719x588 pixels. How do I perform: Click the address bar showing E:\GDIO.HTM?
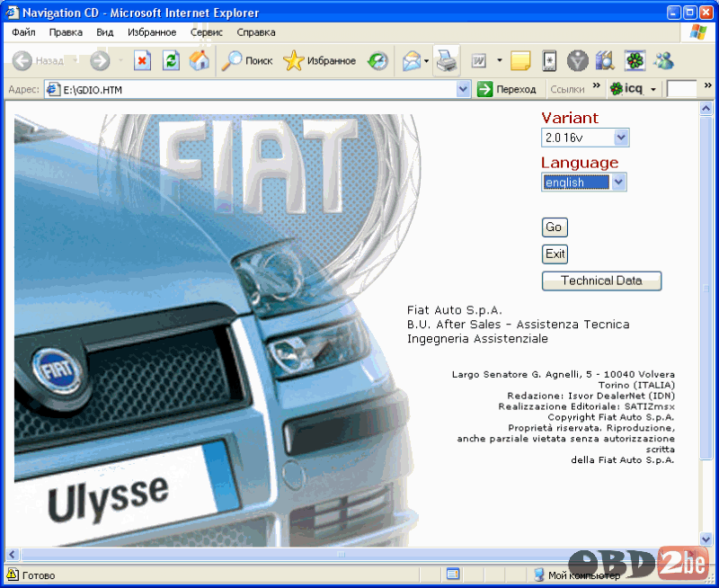coord(251,89)
